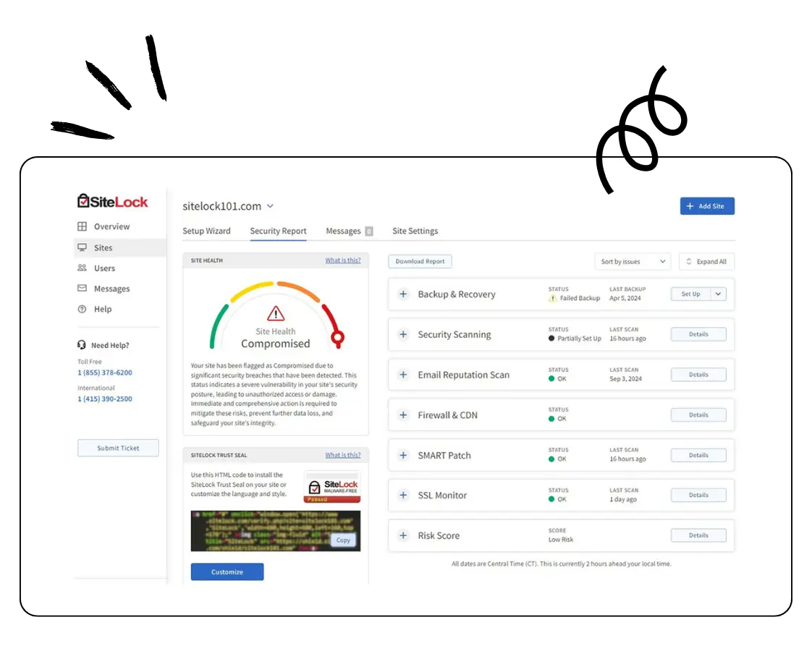
Task: Open the Overview grid icon
Action: (82, 226)
